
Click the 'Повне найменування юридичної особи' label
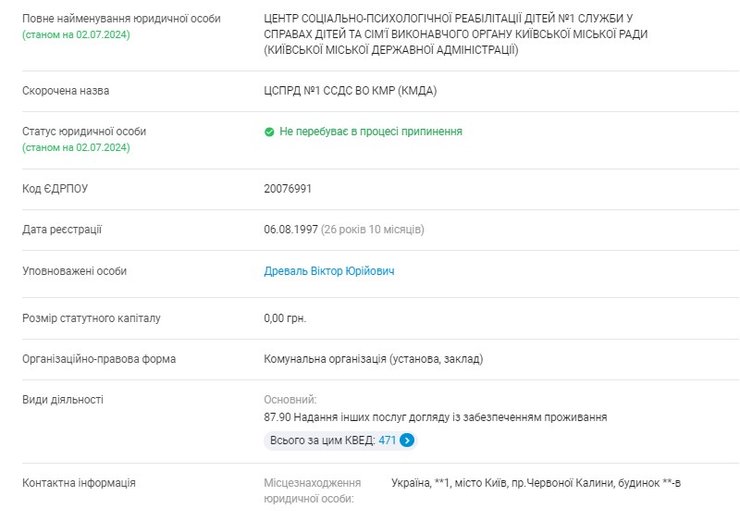coord(122,19)
